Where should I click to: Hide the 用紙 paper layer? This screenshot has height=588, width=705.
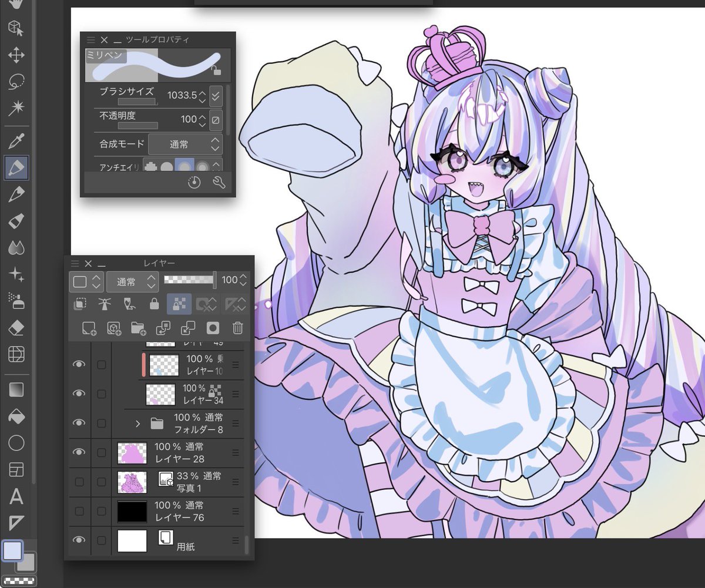pyautogui.click(x=79, y=540)
